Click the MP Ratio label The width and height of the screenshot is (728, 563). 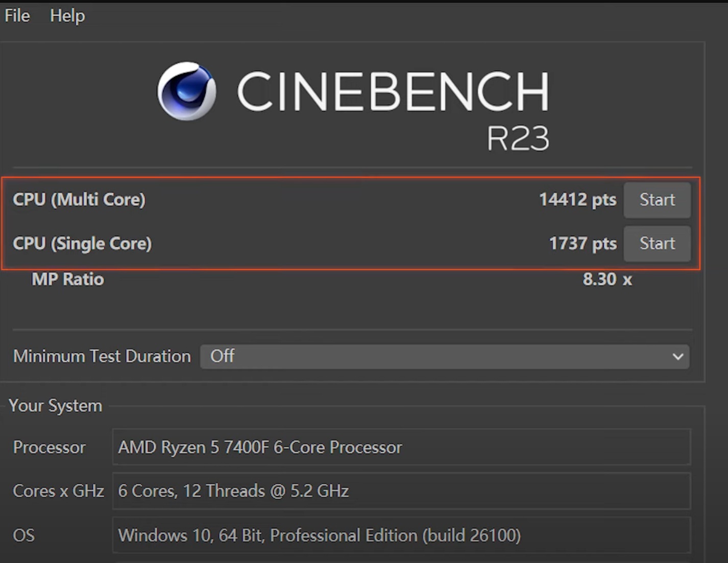68,279
